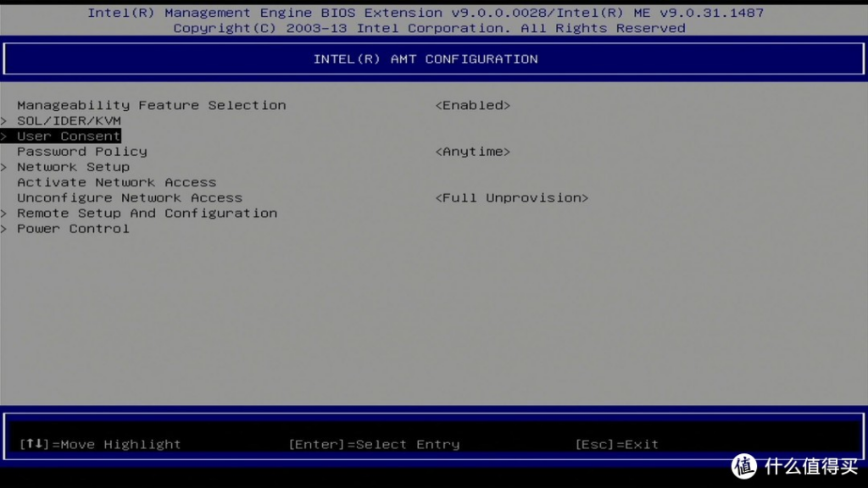Viewport: 868px width, 488px height.
Task: Select the Unconfigure Network Access label
Action: pyautogui.click(x=129, y=198)
